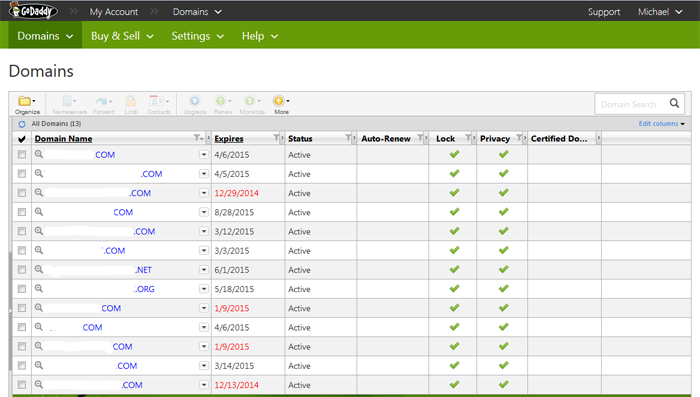Sort by the Domain Name column header
The image size is (700, 397).
(x=63, y=139)
